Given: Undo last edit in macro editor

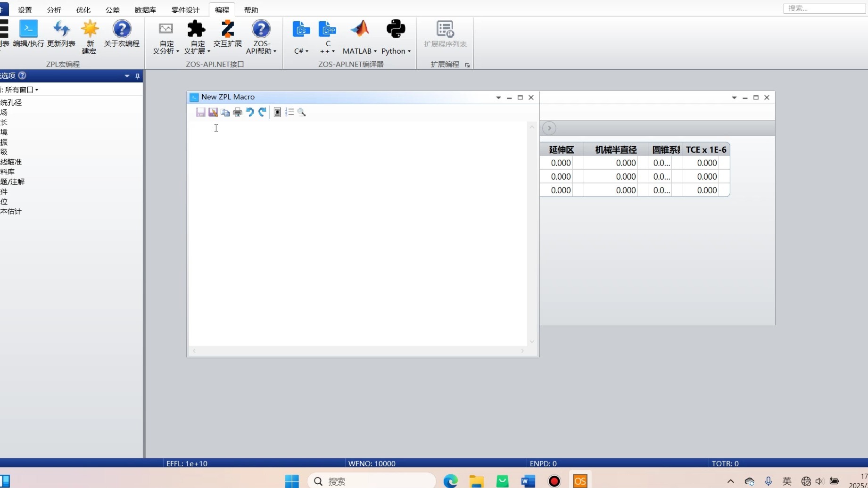Looking at the screenshot, I should (x=250, y=112).
